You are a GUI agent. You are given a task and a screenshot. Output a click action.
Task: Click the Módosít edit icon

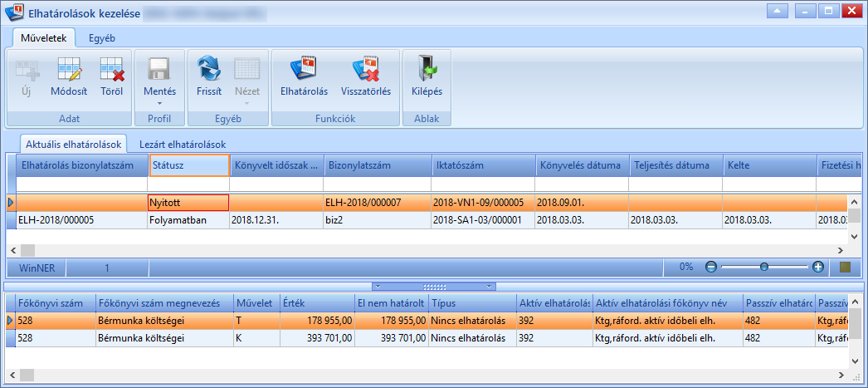[69, 69]
